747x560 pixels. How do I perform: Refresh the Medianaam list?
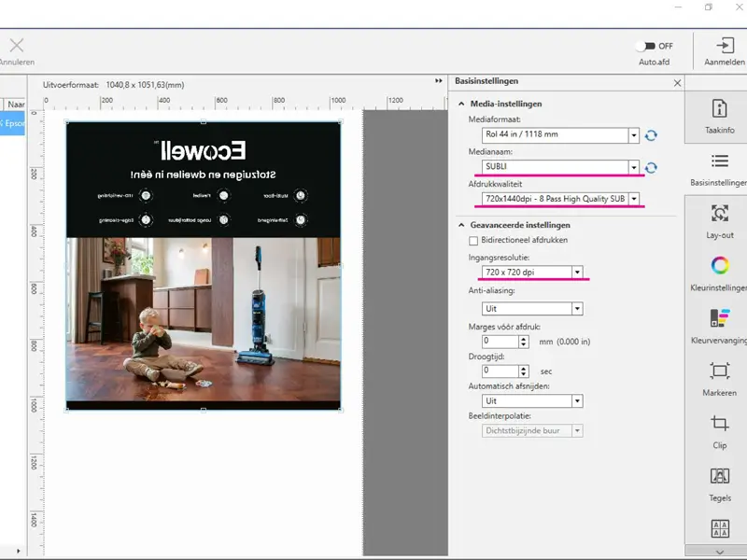(x=651, y=167)
